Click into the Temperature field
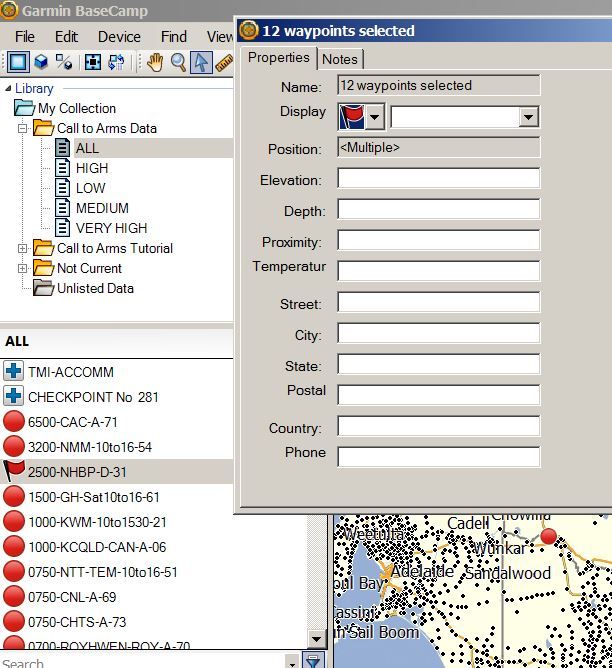The height and width of the screenshot is (668, 612). [439, 271]
